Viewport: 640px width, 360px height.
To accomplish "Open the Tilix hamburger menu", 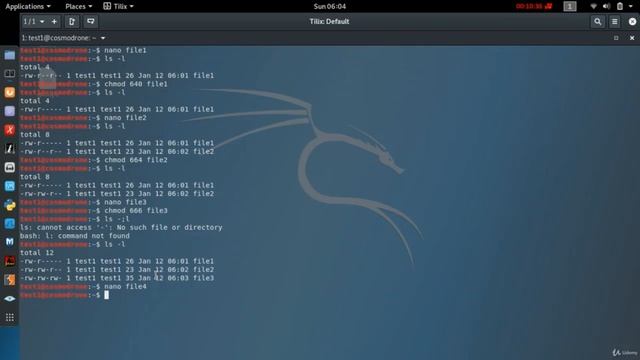I will [x=615, y=22].
